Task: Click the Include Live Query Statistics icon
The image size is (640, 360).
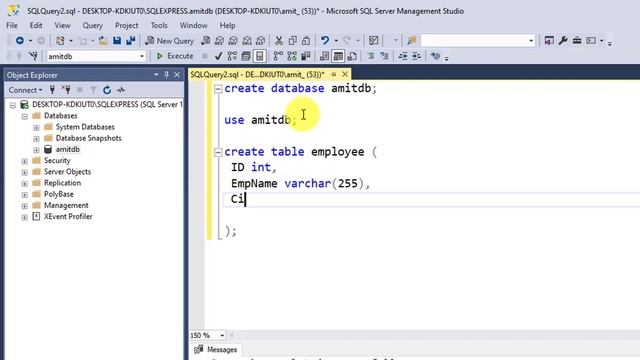Action: 292,56
